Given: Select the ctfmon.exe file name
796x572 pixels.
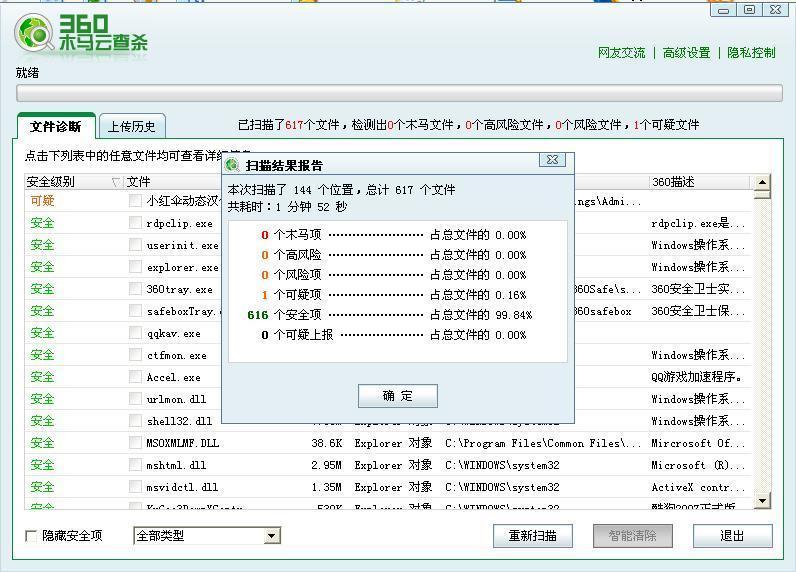Looking at the screenshot, I should [177, 356].
